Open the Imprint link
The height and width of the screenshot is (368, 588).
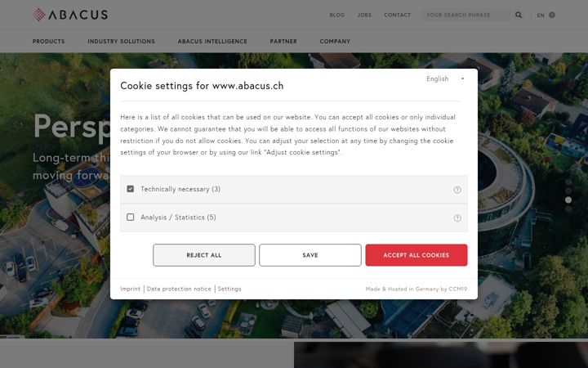point(130,289)
